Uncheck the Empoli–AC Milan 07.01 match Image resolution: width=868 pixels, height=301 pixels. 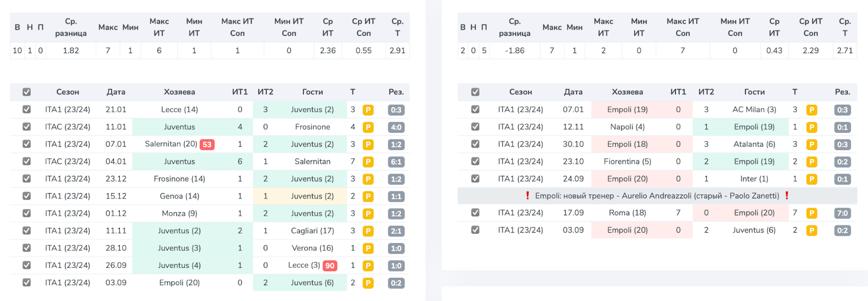(x=475, y=110)
